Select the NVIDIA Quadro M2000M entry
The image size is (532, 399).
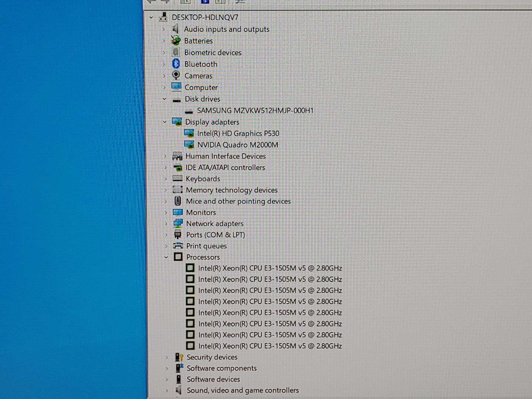coord(238,145)
